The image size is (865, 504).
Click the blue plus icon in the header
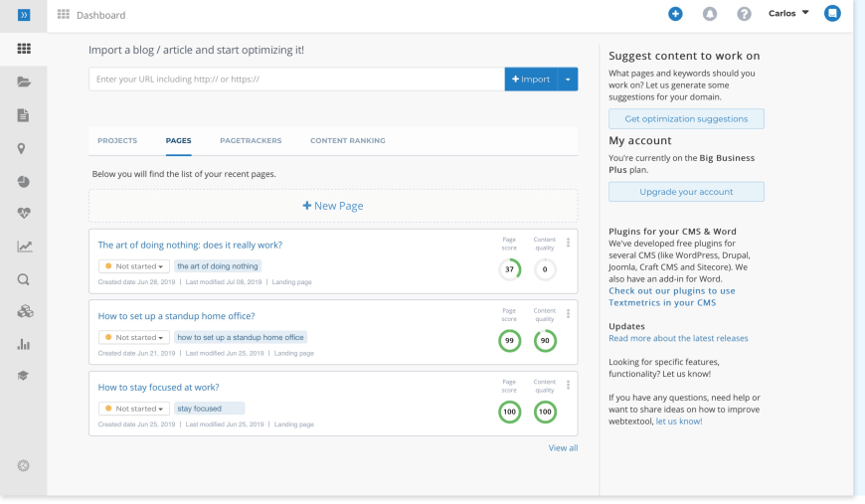coord(675,14)
